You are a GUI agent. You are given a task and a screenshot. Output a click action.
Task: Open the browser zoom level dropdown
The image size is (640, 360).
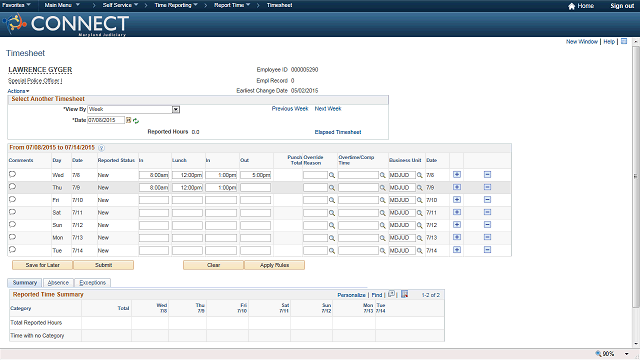pyautogui.click(x=627, y=354)
